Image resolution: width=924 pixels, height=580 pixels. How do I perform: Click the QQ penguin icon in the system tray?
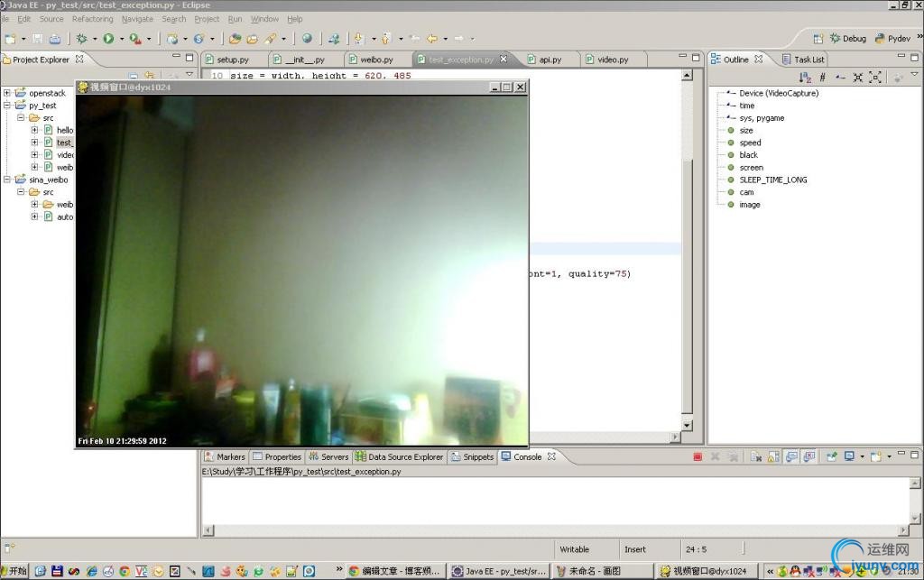coord(794,571)
